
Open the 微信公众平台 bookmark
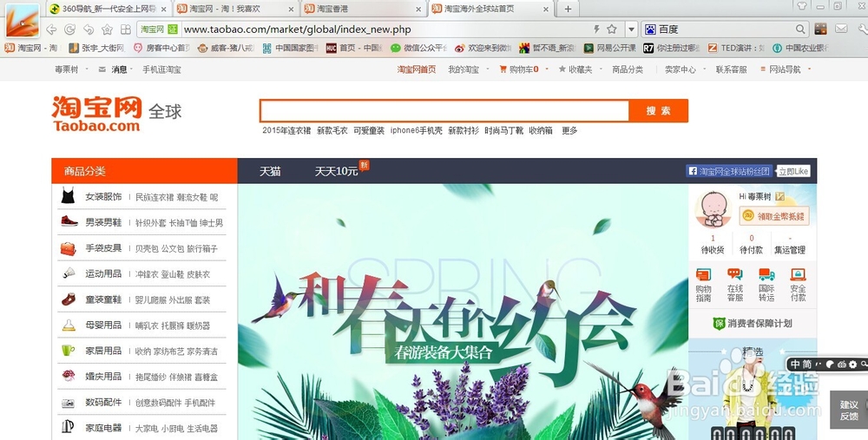419,48
